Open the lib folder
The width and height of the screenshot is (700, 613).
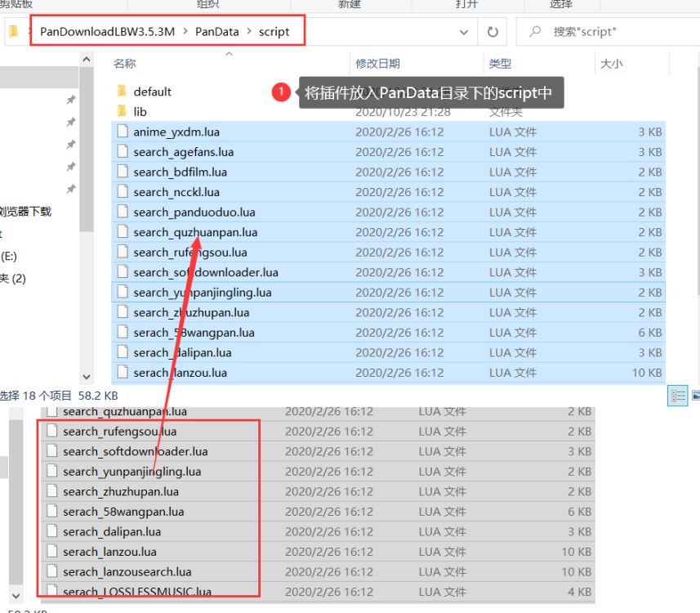[x=140, y=112]
